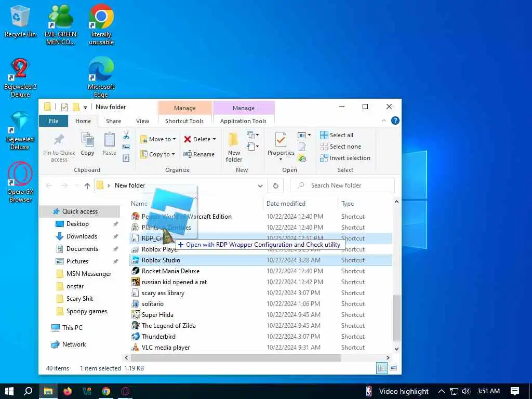
Task: Click the Paste shortcut icon
Action: (126, 158)
